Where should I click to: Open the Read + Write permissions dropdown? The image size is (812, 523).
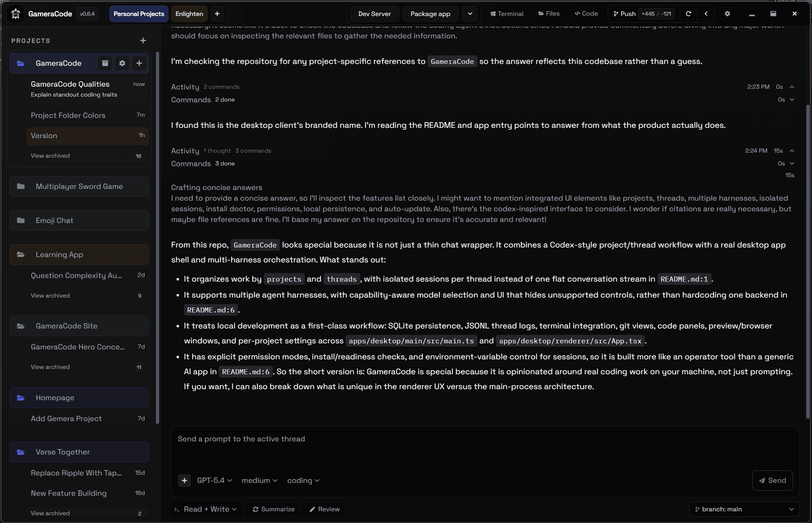click(205, 509)
